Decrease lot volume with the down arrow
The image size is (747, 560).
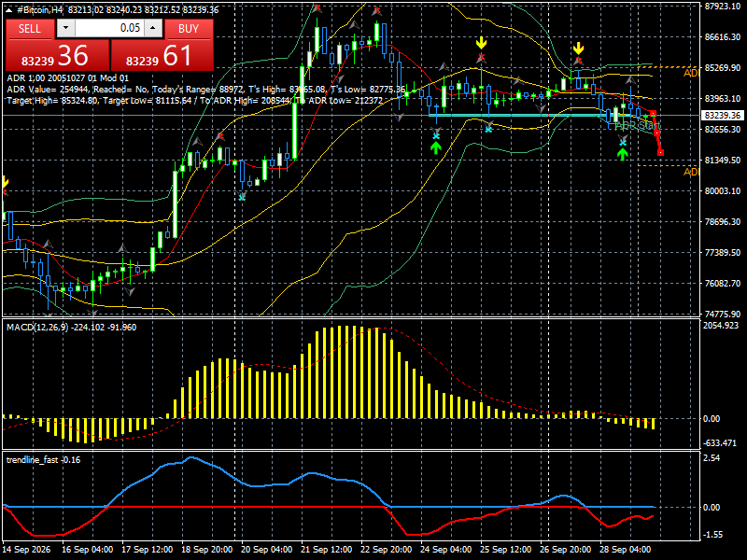[65, 29]
